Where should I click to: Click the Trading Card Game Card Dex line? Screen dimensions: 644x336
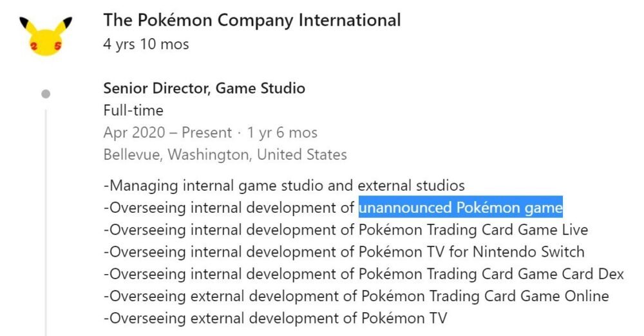363,274
